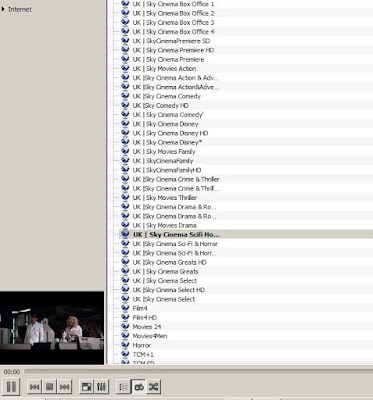Click globe icon beside Sky Movies Drama
The width and height of the screenshot is (373, 400).
[125, 225]
